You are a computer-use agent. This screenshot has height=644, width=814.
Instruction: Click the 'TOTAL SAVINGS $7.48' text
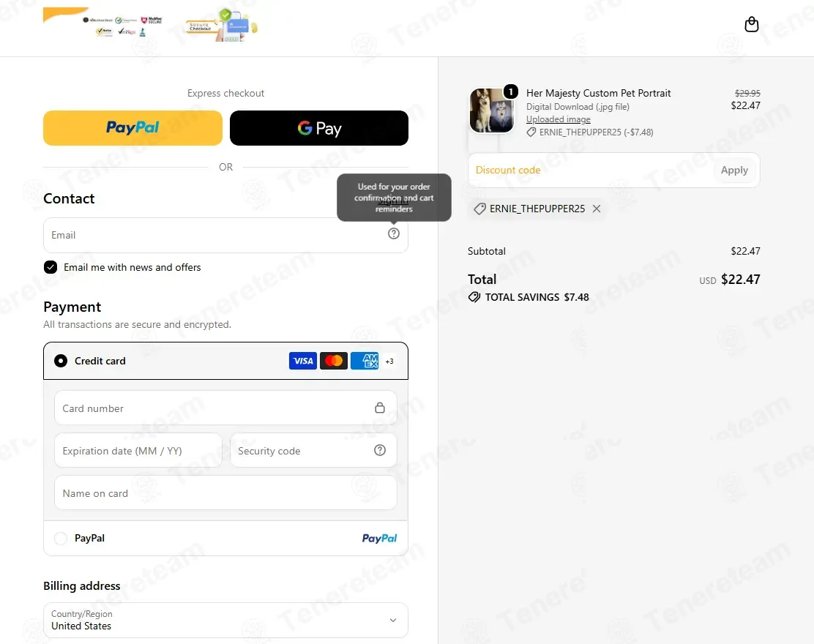coord(537,297)
